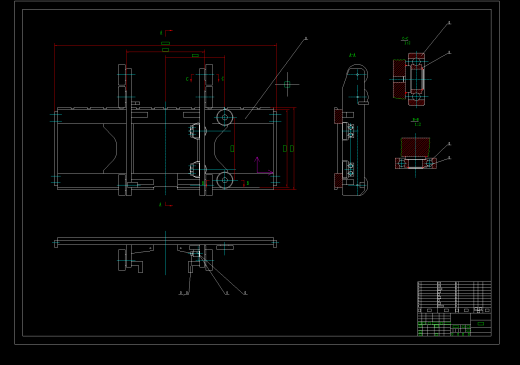520x365 pixels.
Task: Select the C-C hatched bearing section
Action: click(409, 80)
